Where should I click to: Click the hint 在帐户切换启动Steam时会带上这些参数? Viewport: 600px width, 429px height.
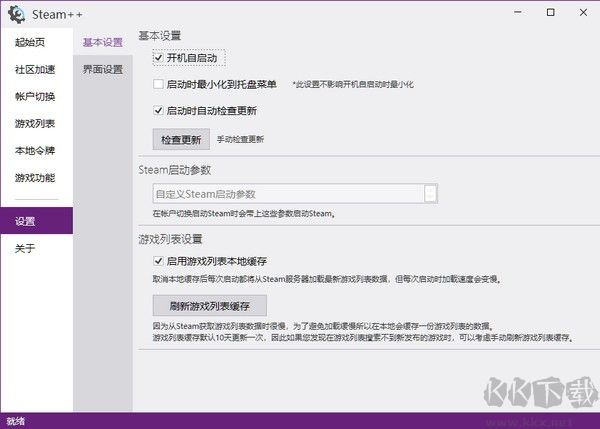244,214
